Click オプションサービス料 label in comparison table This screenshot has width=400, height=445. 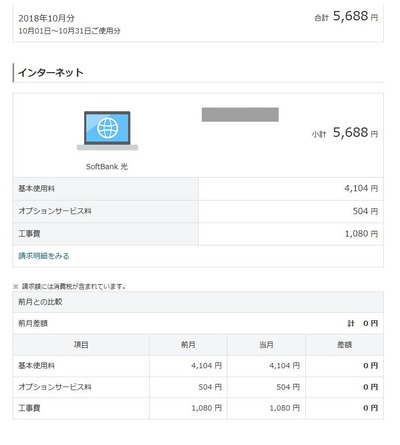point(55,387)
